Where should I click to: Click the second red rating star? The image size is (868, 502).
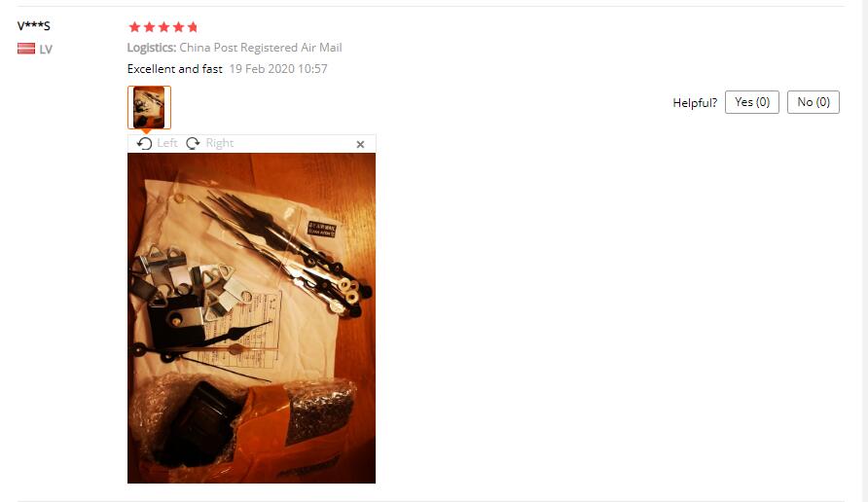point(150,27)
